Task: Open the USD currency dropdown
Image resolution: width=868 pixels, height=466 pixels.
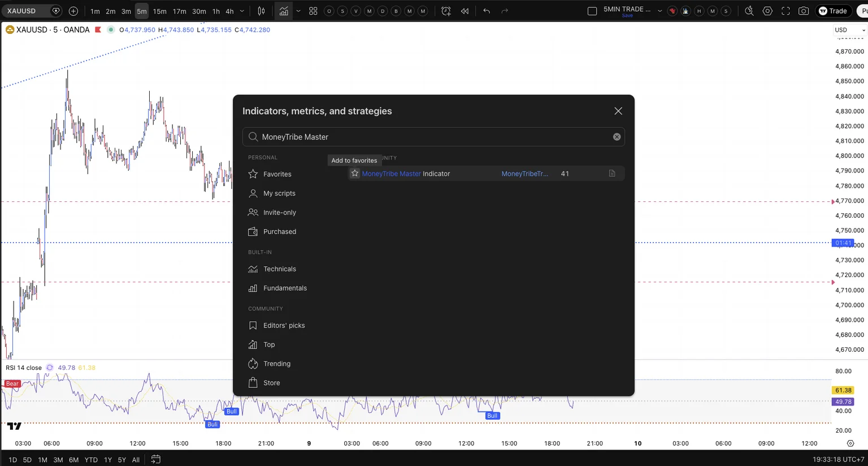Action: (850, 29)
